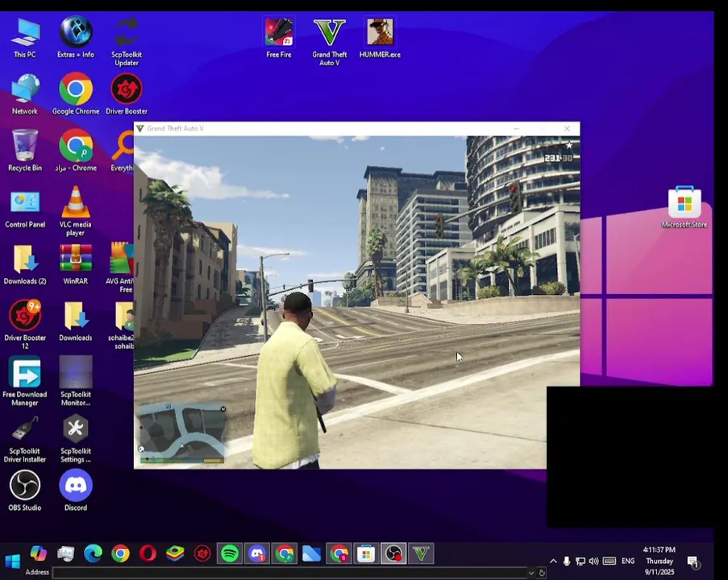
Task: Open the system monitor icon in the taskbar
Action: tap(66, 553)
